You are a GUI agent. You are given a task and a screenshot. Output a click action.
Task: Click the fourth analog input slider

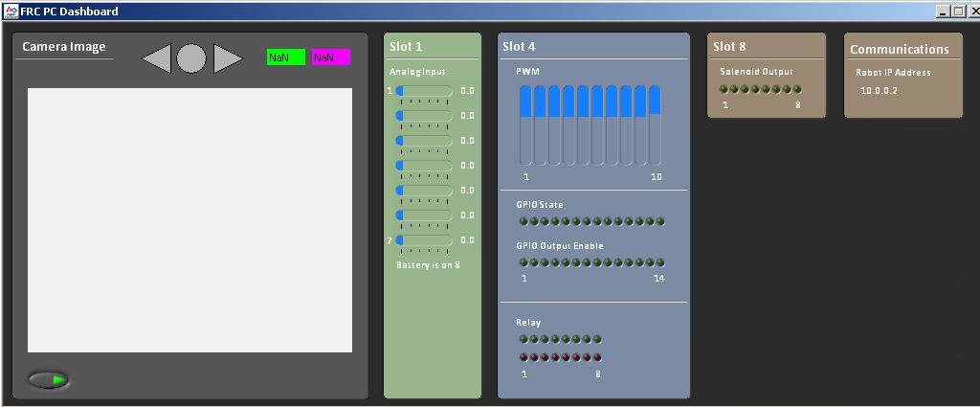pos(424,166)
